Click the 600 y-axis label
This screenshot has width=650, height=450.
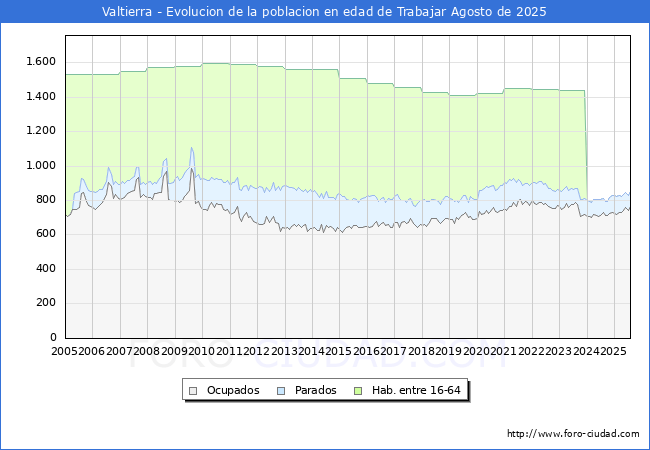pyautogui.click(x=44, y=234)
